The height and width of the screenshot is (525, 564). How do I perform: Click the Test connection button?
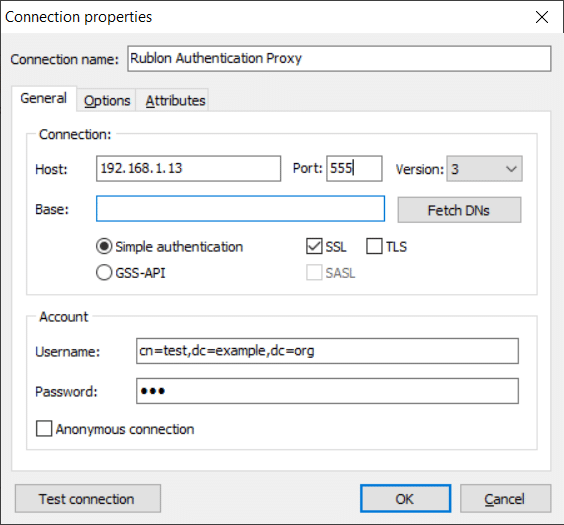88,498
